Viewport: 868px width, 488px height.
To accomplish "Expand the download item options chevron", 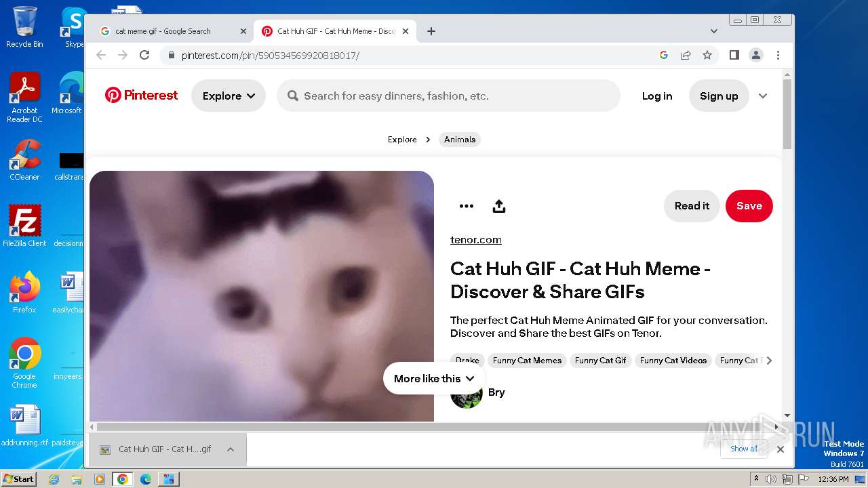I will click(231, 449).
